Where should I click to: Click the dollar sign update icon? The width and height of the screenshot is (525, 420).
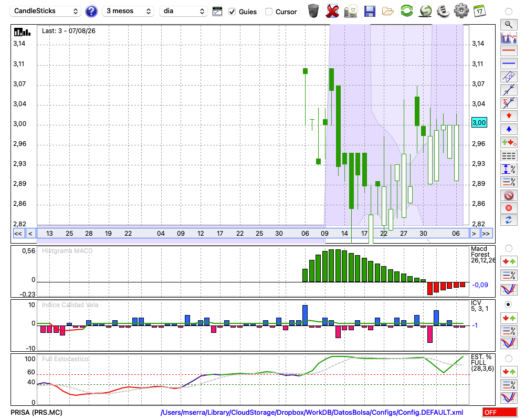pyautogui.click(x=425, y=11)
